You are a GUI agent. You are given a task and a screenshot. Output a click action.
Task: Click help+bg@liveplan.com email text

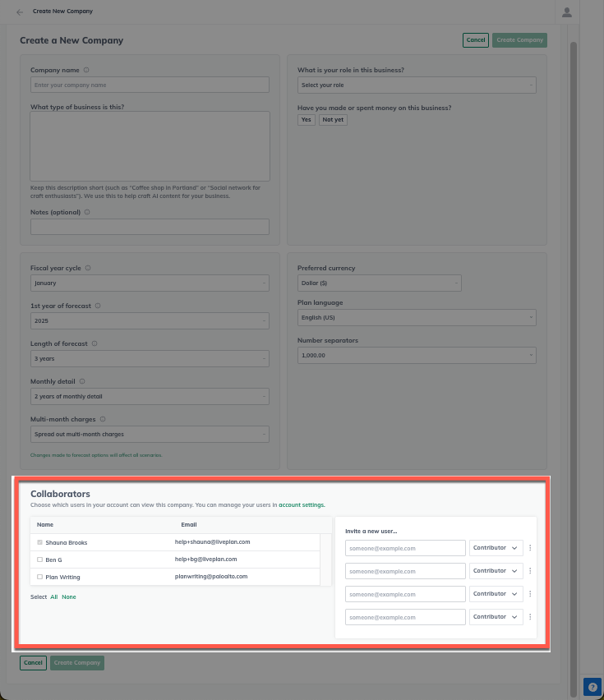[205, 559]
